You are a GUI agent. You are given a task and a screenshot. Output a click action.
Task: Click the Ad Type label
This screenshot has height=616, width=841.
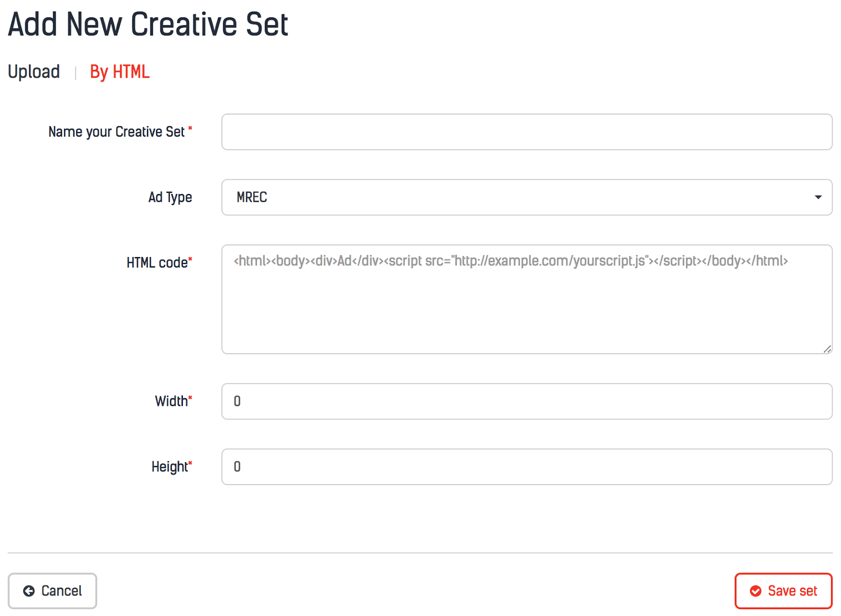click(170, 198)
